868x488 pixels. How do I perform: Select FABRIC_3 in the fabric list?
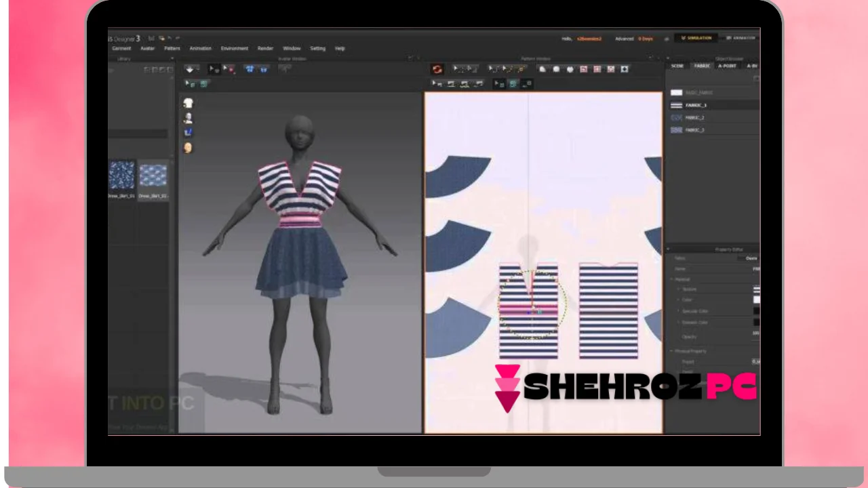pos(714,130)
